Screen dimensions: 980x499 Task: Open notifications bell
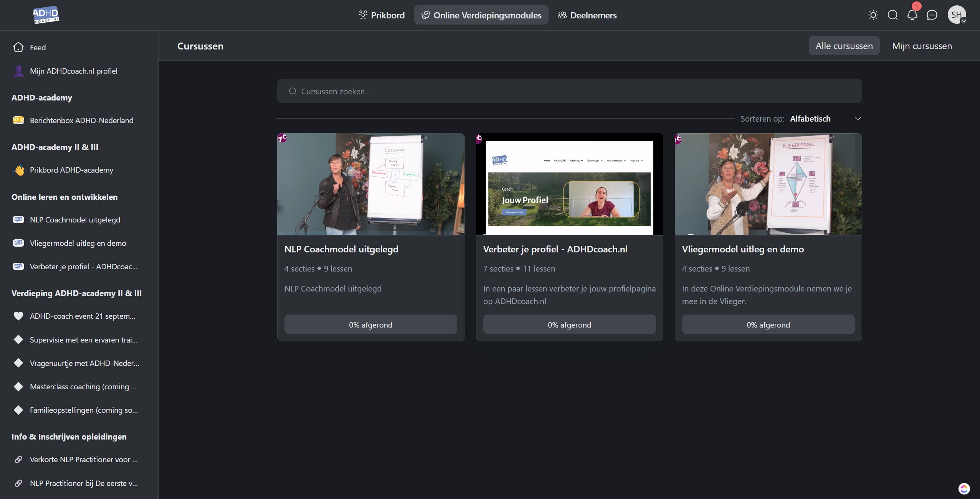912,15
